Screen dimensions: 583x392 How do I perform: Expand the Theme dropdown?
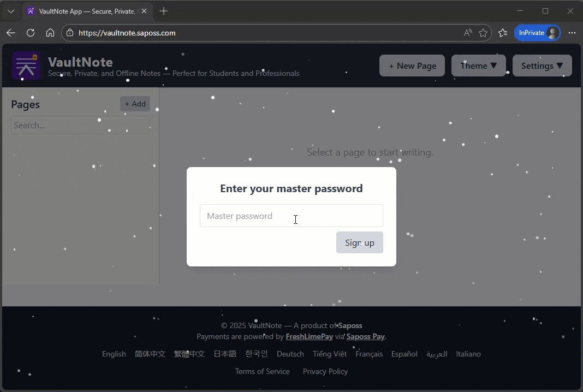click(479, 66)
